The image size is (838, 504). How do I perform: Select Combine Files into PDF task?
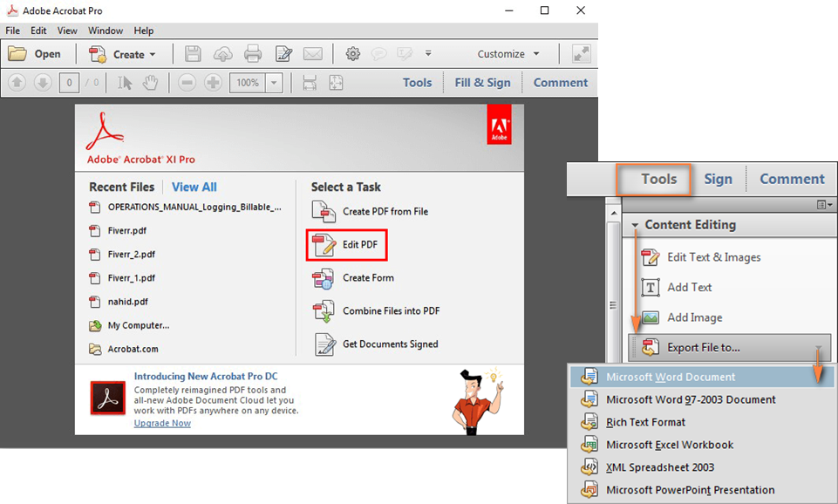376,311
